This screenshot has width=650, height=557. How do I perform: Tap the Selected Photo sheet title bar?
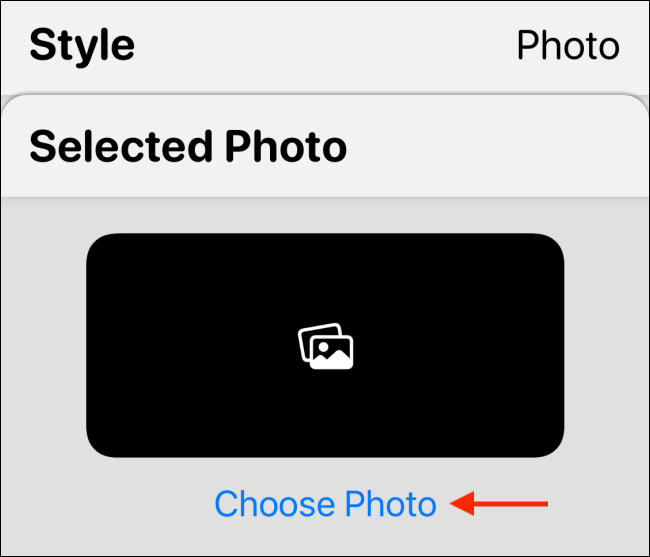click(x=325, y=148)
